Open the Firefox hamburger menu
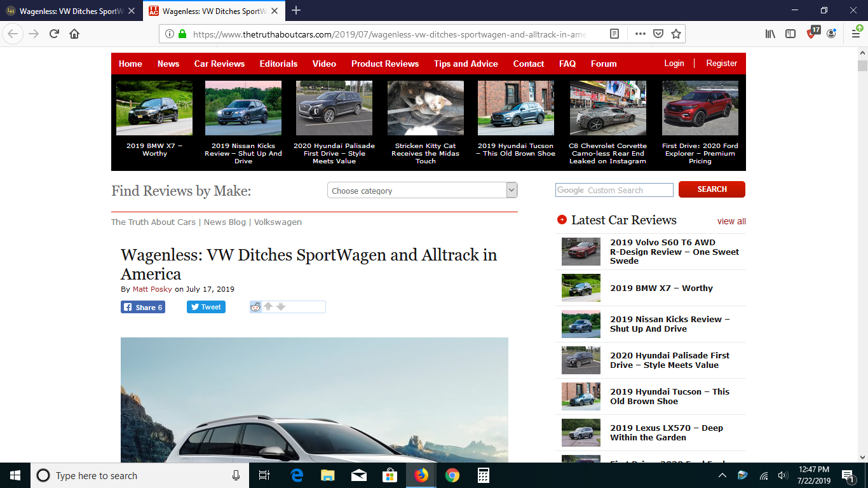This screenshot has height=488, width=868. [855, 34]
